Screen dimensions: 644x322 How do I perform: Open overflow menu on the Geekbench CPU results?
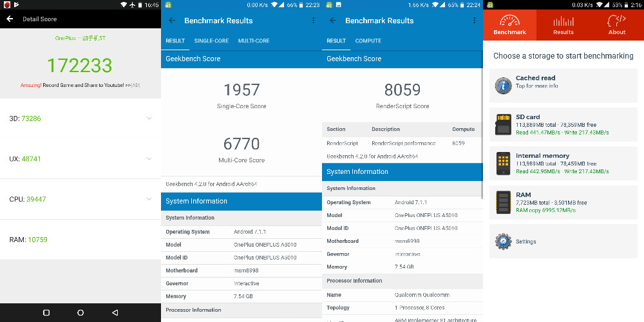pos(314,21)
